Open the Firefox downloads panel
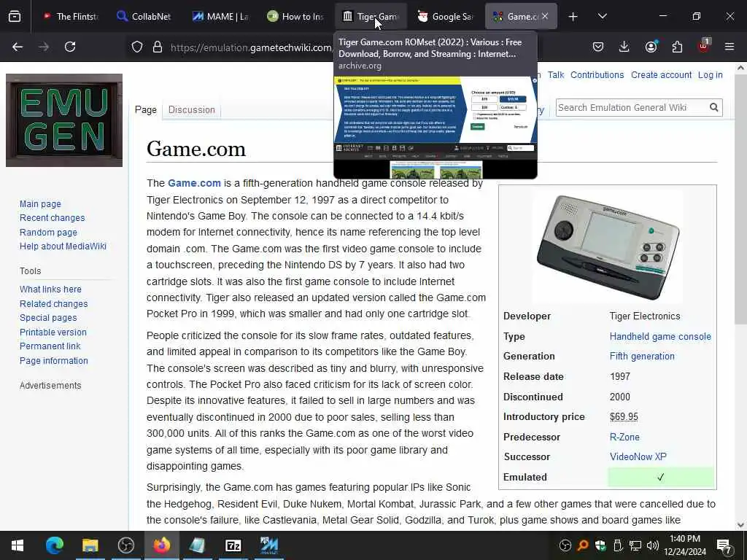 tap(624, 47)
